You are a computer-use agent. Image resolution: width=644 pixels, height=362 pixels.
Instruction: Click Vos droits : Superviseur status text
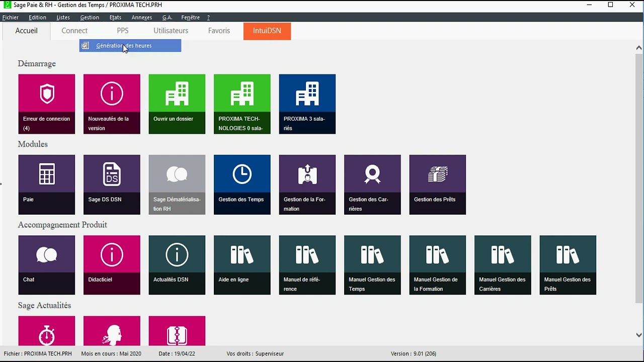click(255, 353)
